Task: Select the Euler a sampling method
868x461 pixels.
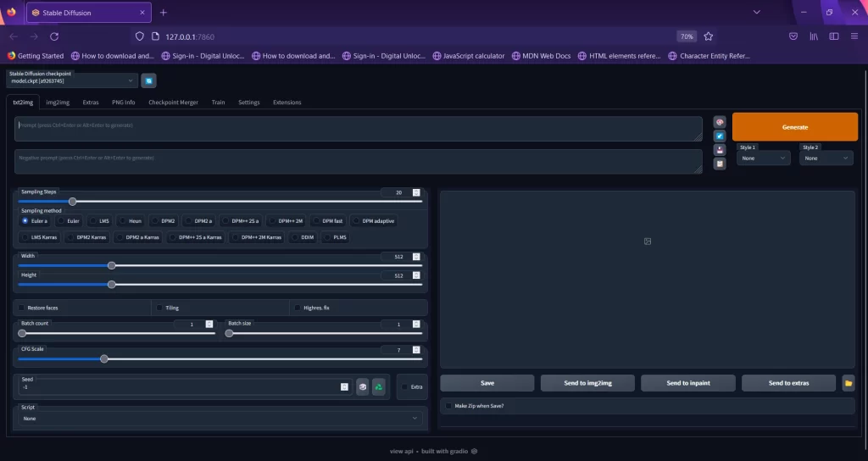Action: click(x=34, y=221)
